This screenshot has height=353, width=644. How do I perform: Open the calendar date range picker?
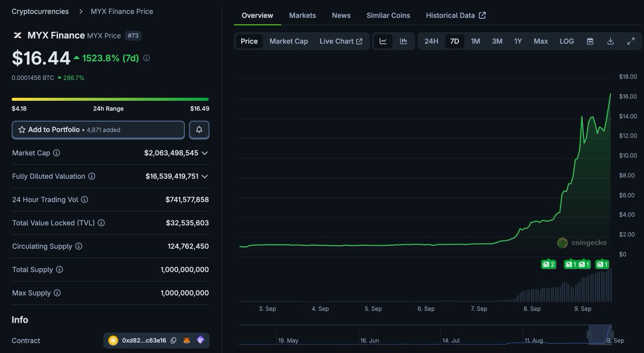(x=590, y=41)
